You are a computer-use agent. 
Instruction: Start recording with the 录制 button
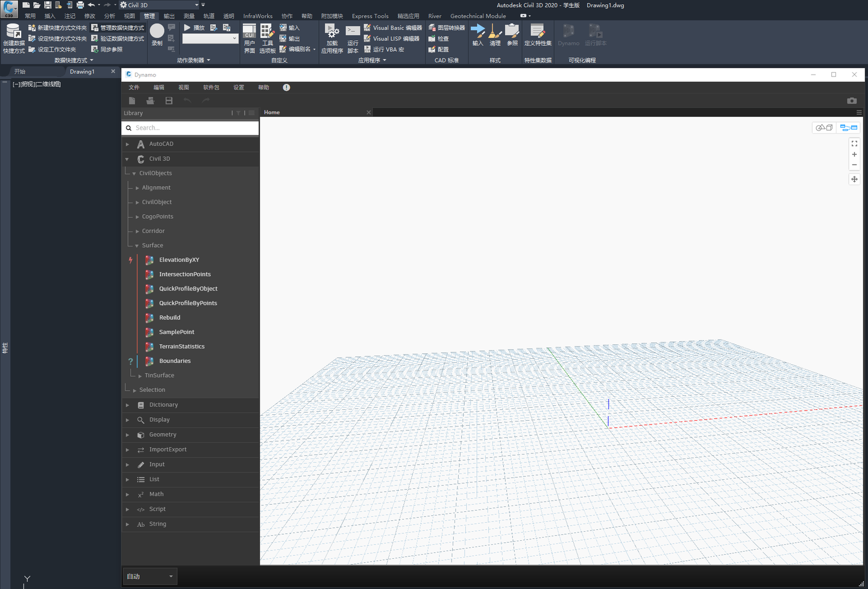click(x=157, y=34)
